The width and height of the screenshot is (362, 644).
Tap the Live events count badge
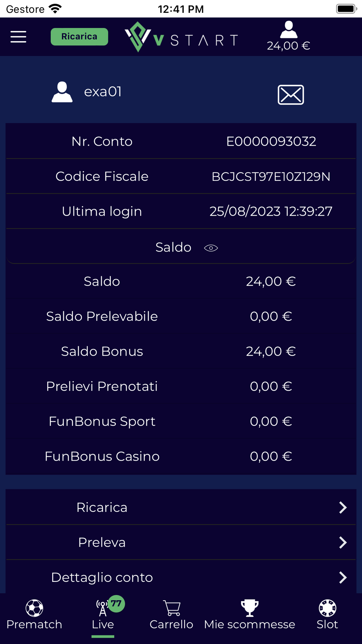point(116,604)
